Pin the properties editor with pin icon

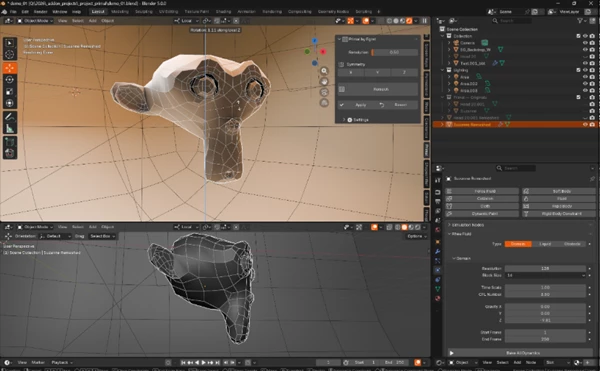coord(592,179)
